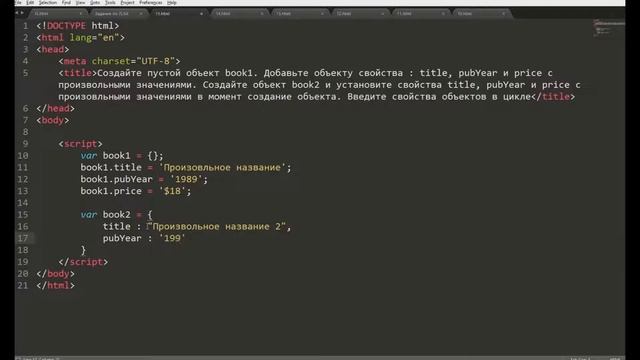The width and height of the screenshot is (640, 360).
Task: Open the Help menu
Action: (x=172, y=2)
